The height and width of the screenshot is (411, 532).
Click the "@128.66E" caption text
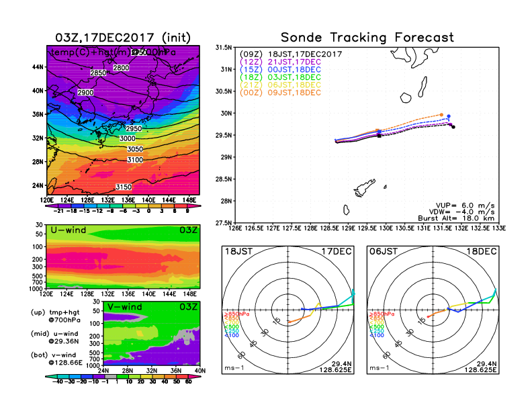[65, 363]
